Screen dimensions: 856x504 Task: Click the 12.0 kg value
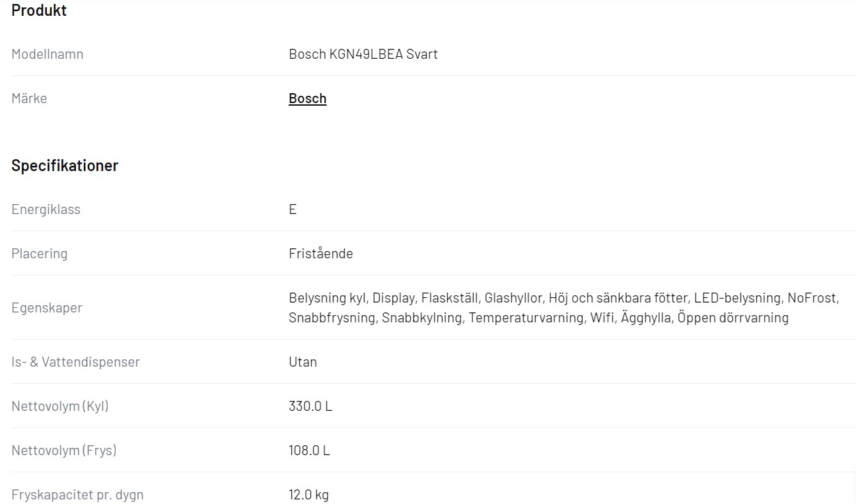point(308,495)
